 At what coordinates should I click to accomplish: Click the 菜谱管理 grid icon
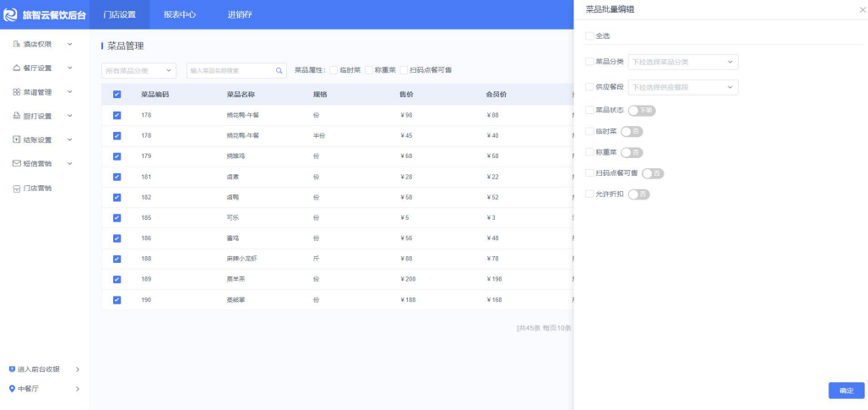click(17, 92)
